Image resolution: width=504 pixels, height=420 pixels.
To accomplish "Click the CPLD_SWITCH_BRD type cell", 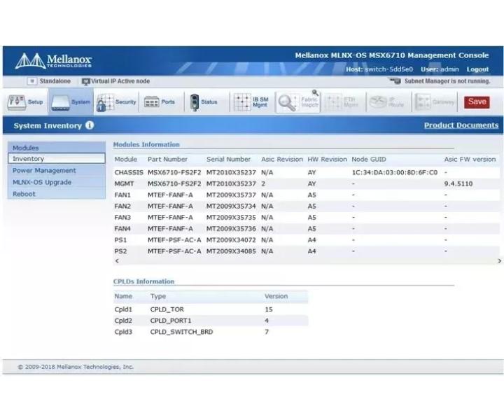I will click(181, 332).
